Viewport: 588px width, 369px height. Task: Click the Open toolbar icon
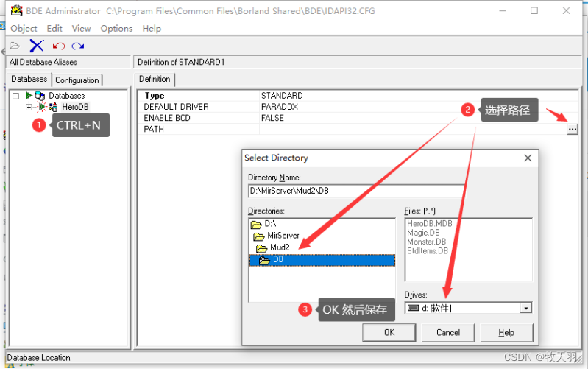15,46
